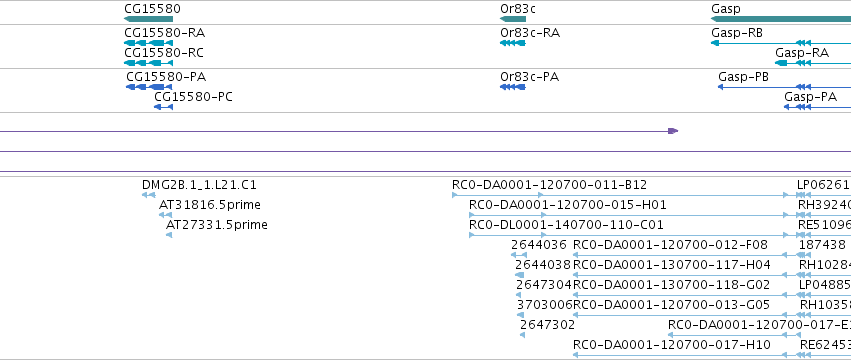Select the 2644036 feature label

click(x=539, y=245)
